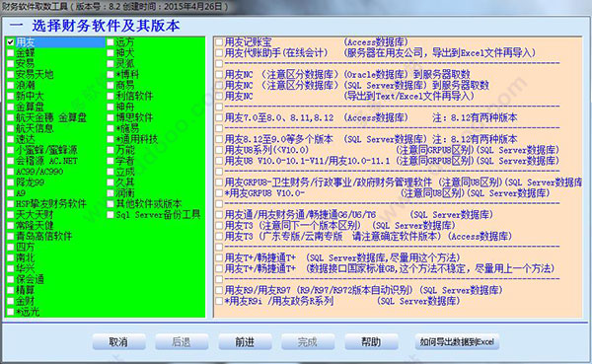Tick the 远方 checkbox
The width and height of the screenshot is (592, 364).
point(111,42)
